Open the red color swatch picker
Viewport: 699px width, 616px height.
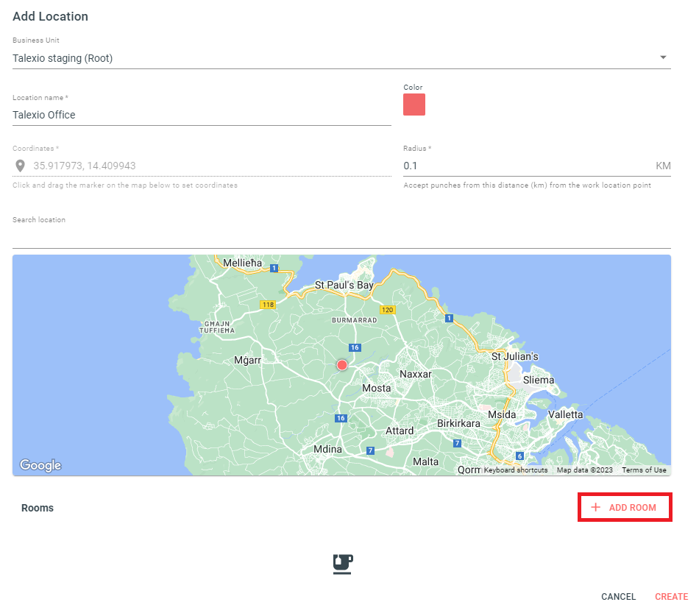coord(414,105)
